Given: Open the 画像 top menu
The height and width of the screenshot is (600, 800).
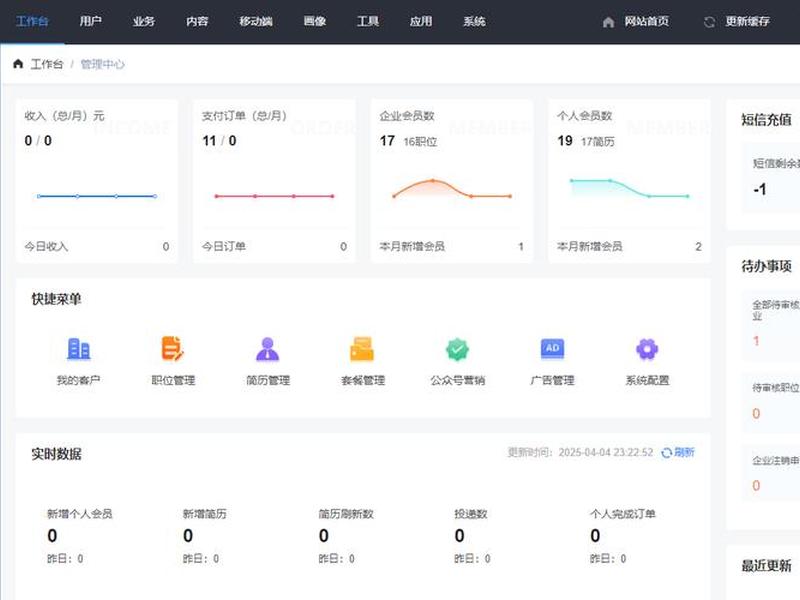Looking at the screenshot, I should [x=314, y=21].
